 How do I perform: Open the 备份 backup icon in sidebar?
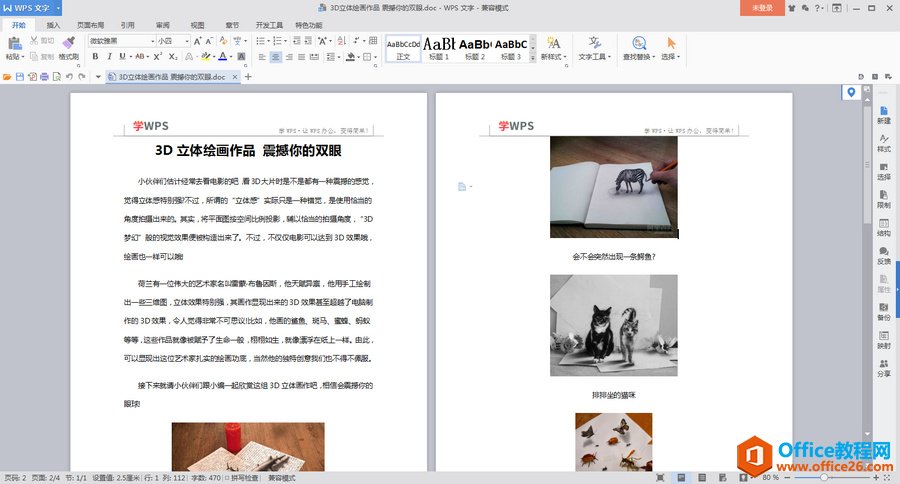coord(883,310)
